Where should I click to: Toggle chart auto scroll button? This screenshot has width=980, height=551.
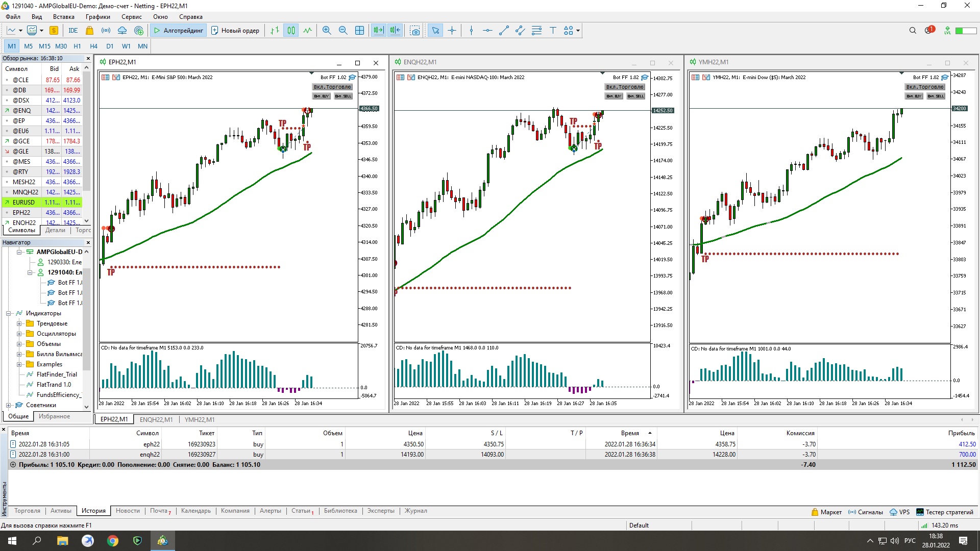pyautogui.click(x=378, y=31)
